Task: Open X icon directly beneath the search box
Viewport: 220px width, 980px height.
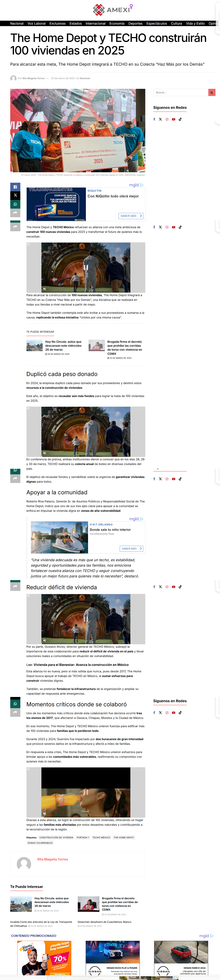Action: pos(160,119)
